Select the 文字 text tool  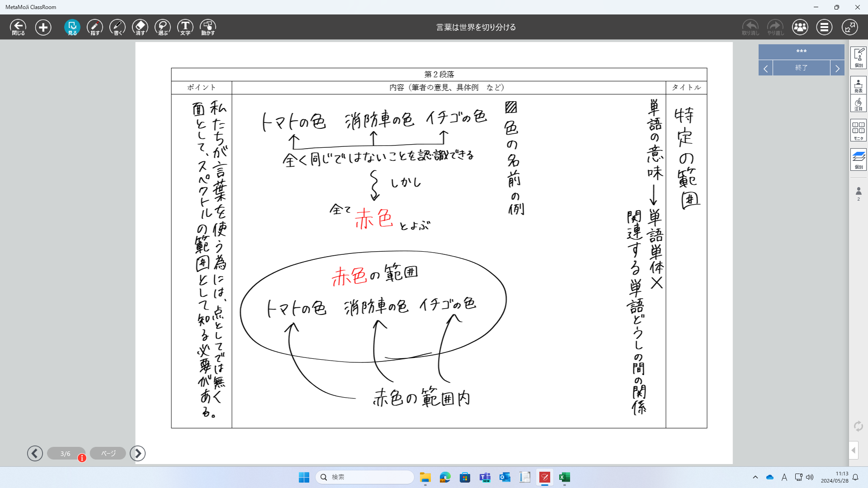click(x=185, y=27)
